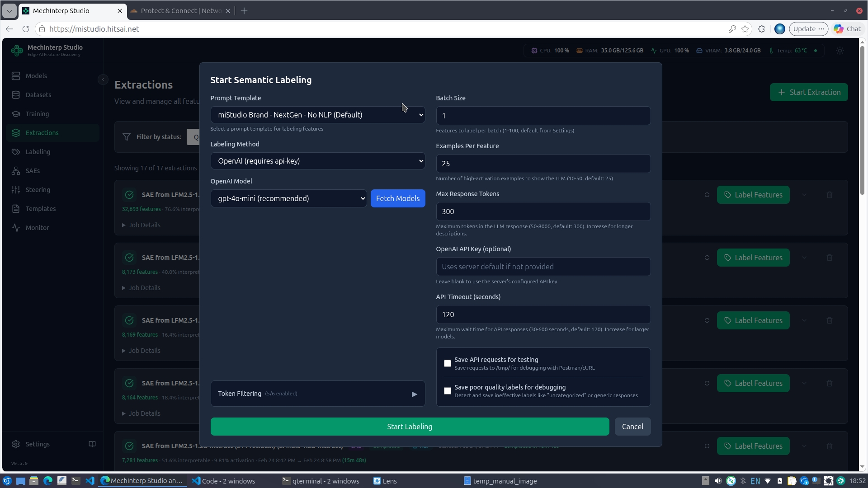This screenshot has width=868, height=488.
Task: Click retry icon on 8,173 features row
Action: pyautogui.click(x=707, y=258)
